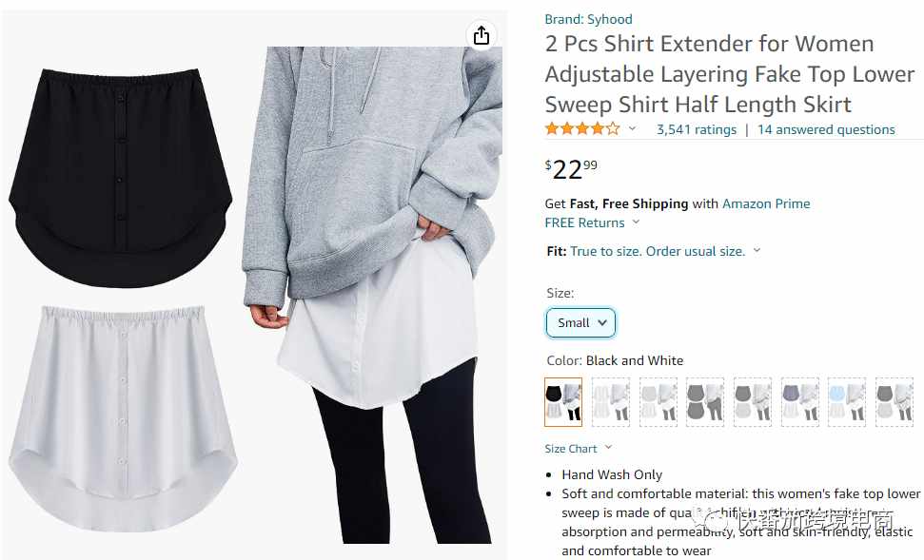Select the purple-gray color variant swatch
Viewport: 924px width, 560px height.
coord(799,402)
